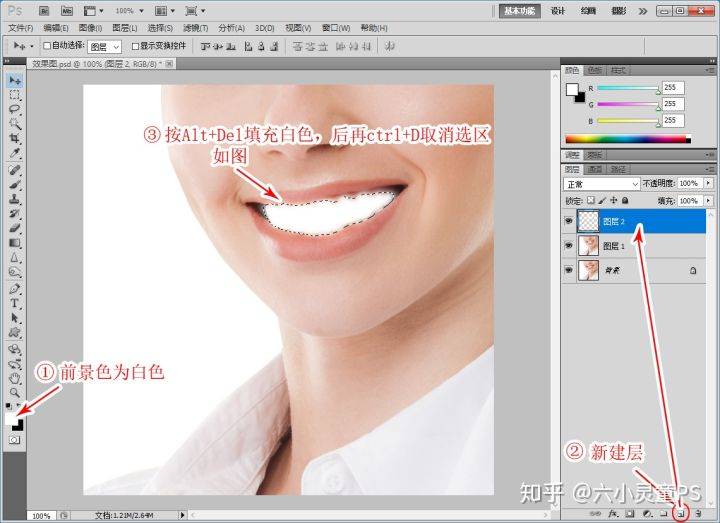720x523 pixels.
Task: Click the toolbox foreground color swatch
Action: 11,419
